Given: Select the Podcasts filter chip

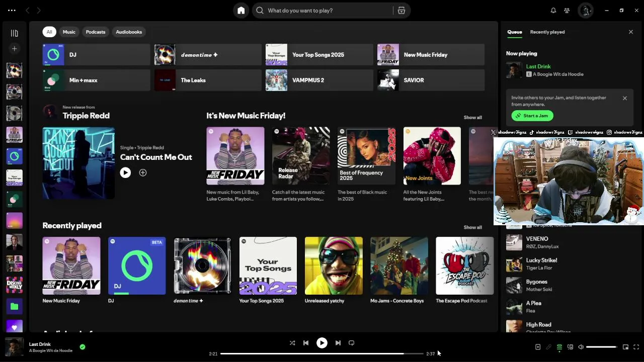Looking at the screenshot, I should 96,32.
